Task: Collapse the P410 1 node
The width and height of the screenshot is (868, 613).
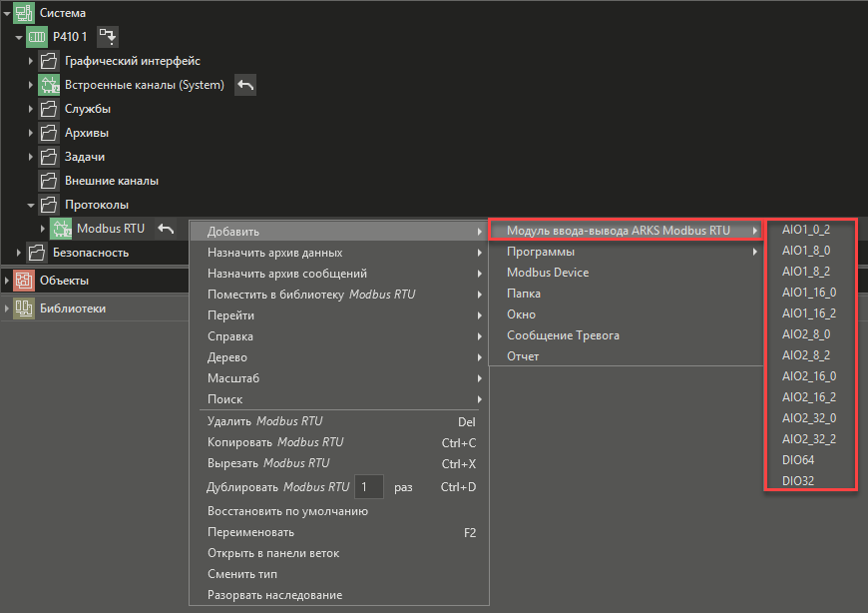Action: point(19,37)
